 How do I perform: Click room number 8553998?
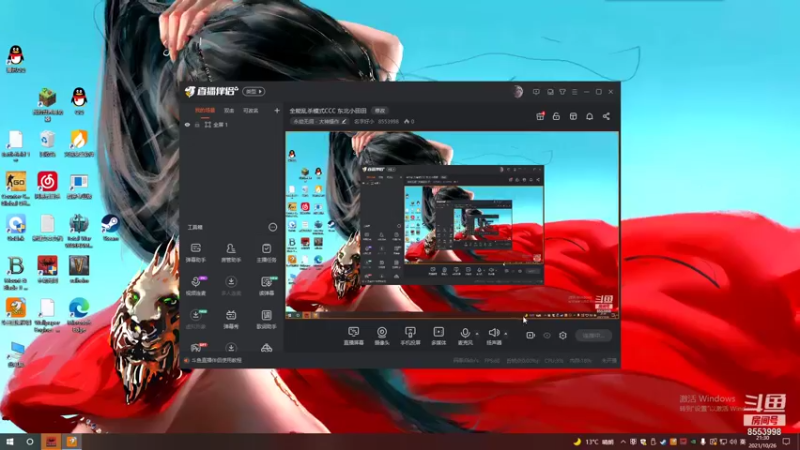pos(388,121)
